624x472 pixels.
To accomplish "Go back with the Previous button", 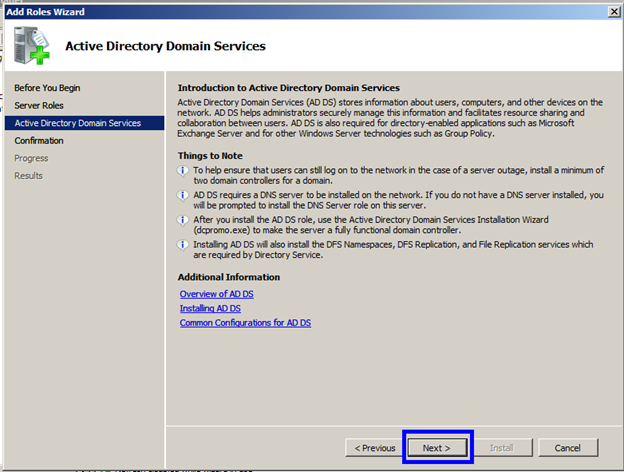I will 374,448.
